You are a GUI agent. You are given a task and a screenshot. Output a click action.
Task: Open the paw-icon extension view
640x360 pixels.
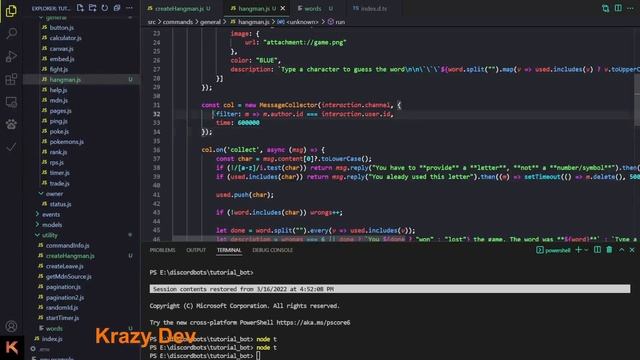(11, 124)
